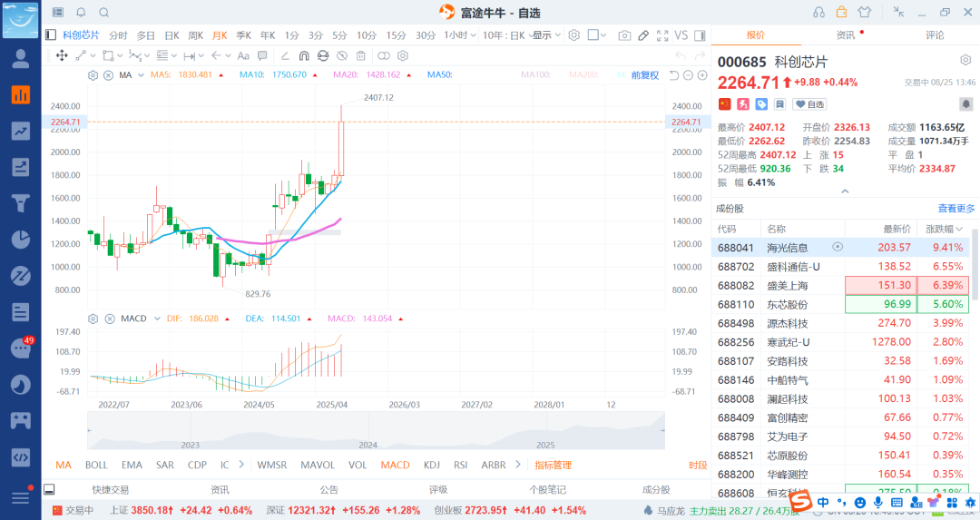The width and height of the screenshot is (980, 520).
Task: Open the stock screener funnel sidebar icon
Action: tap(21, 203)
